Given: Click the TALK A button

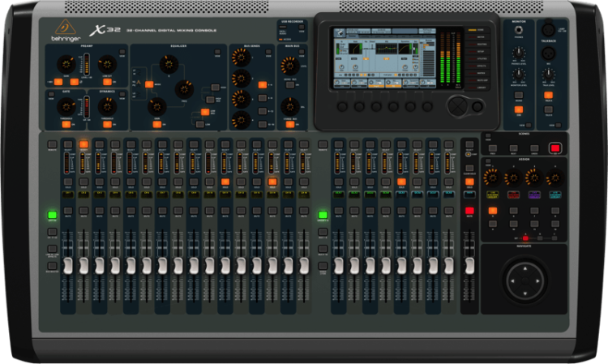Looking at the screenshot, I should click(x=548, y=95).
